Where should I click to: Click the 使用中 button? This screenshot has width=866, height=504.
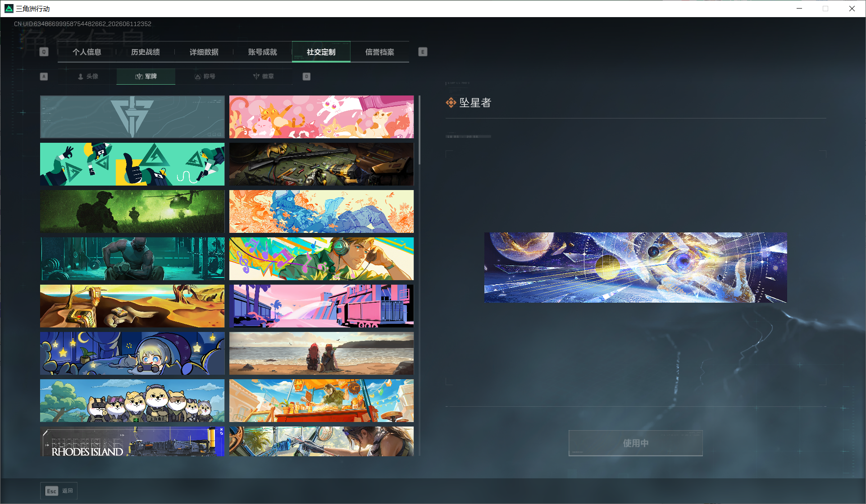(x=636, y=443)
